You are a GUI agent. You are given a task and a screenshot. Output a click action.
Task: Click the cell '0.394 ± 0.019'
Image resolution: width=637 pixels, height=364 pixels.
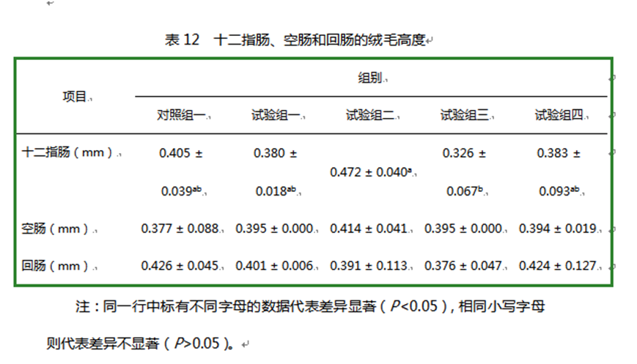[x=558, y=229]
